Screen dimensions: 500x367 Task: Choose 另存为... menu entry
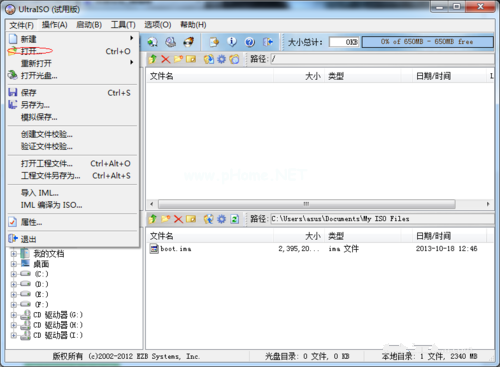73,105
